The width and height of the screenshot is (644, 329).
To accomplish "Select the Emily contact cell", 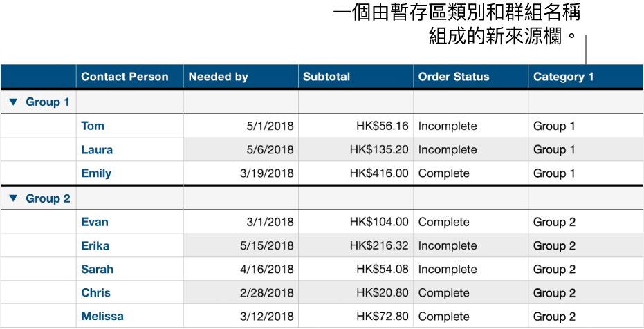I will (x=96, y=173).
